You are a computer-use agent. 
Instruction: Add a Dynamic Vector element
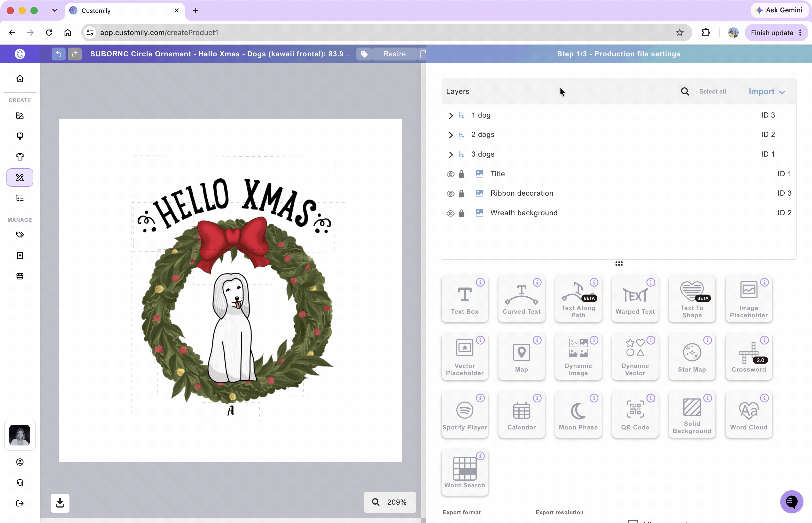635,357
